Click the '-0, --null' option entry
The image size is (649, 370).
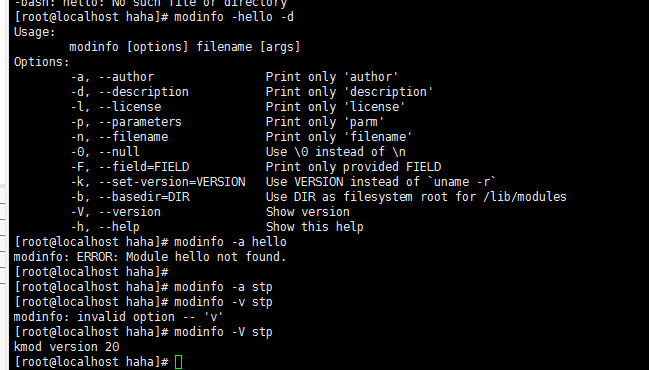click(x=105, y=152)
